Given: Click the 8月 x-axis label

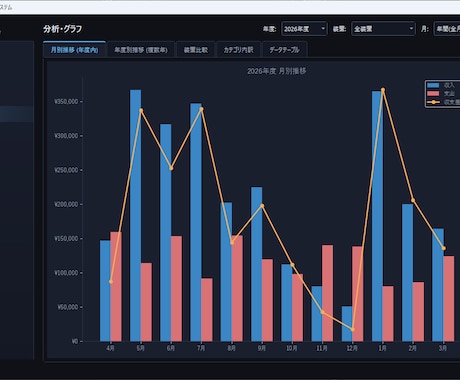Looking at the screenshot, I should [231, 348].
